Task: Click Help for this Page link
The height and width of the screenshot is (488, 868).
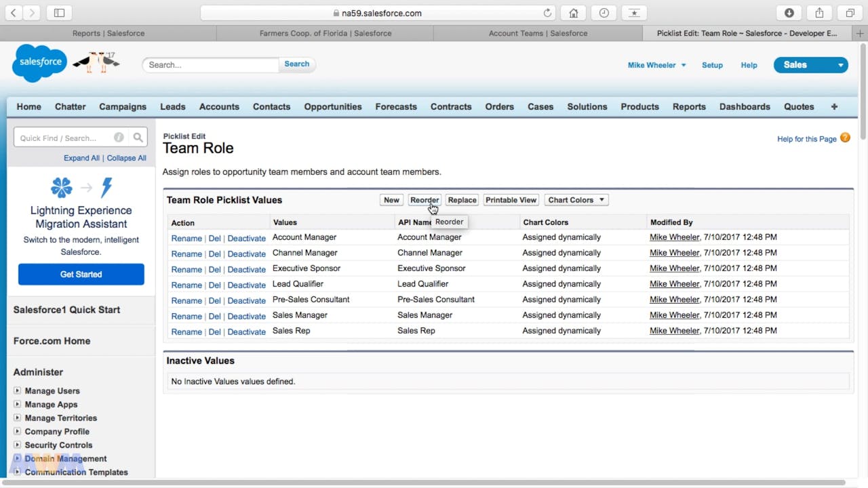Action: tap(807, 139)
